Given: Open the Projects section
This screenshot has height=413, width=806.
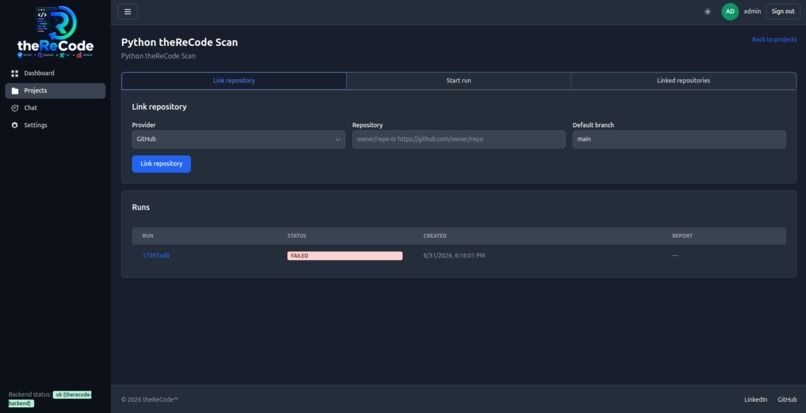Looking at the screenshot, I should [x=56, y=91].
